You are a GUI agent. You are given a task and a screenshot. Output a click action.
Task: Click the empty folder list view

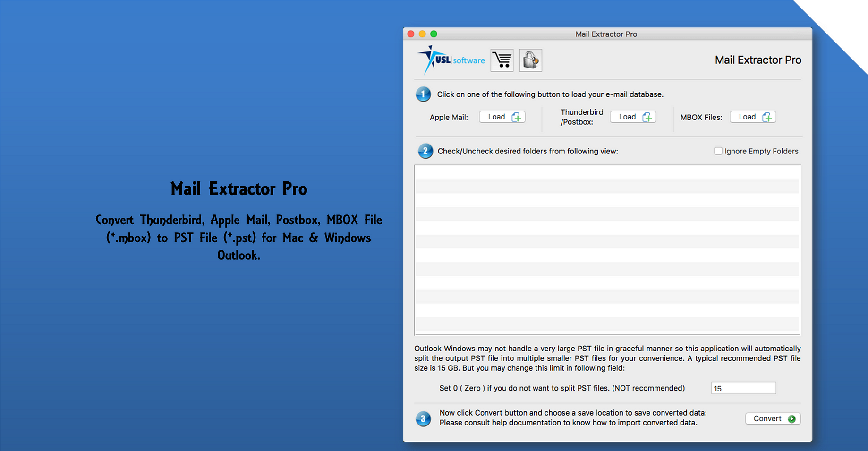tap(607, 250)
